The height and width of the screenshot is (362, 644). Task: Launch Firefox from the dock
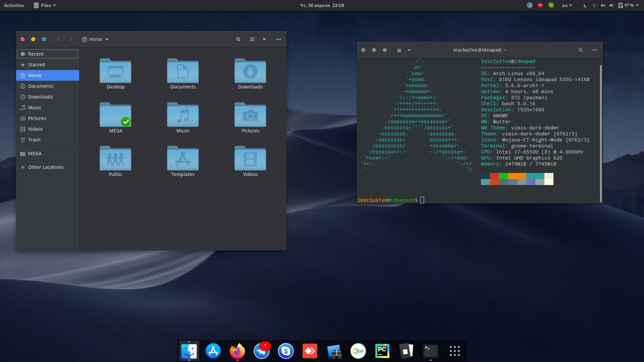click(x=237, y=350)
